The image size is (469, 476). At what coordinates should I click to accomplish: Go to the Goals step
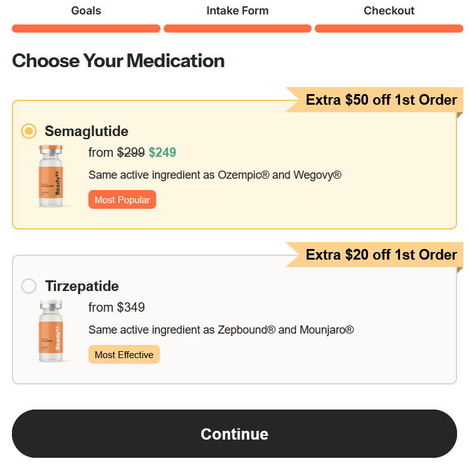coord(86,11)
